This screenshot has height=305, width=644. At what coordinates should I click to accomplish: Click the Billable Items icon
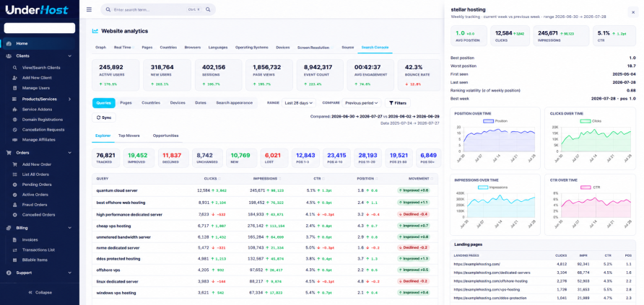[14, 260]
